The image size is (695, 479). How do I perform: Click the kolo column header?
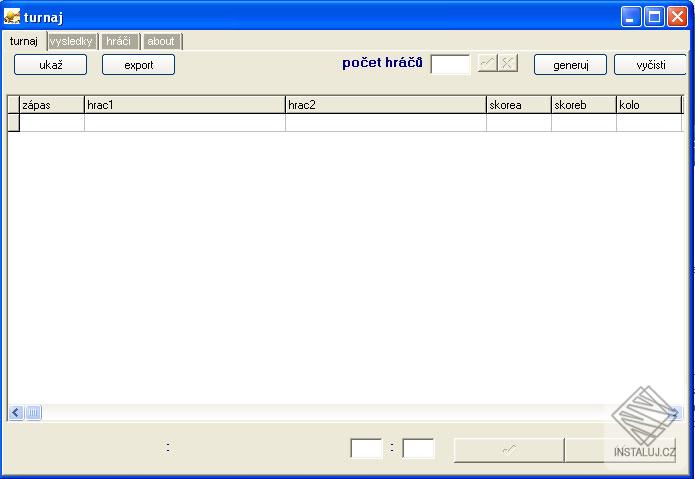tap(649, 105)
